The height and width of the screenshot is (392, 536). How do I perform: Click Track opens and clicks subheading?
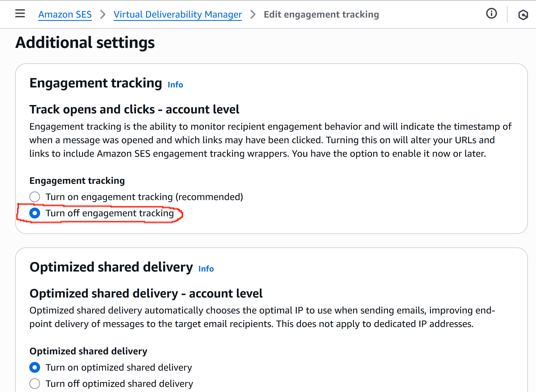coord(134,109)
